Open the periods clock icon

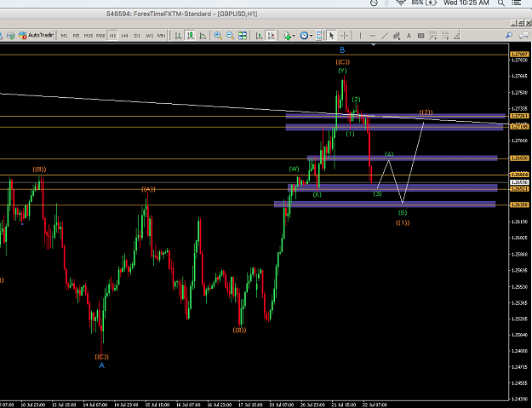tap(304, 35)
